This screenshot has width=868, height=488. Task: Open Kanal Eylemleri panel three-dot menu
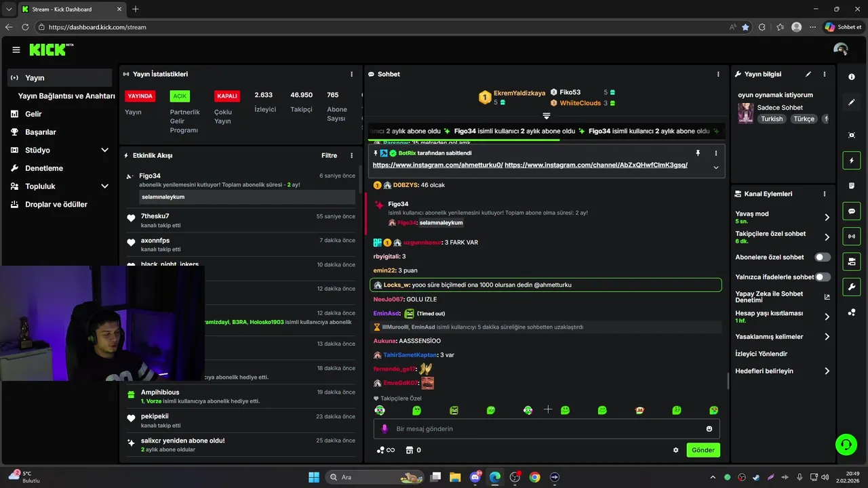coord(825,194)
